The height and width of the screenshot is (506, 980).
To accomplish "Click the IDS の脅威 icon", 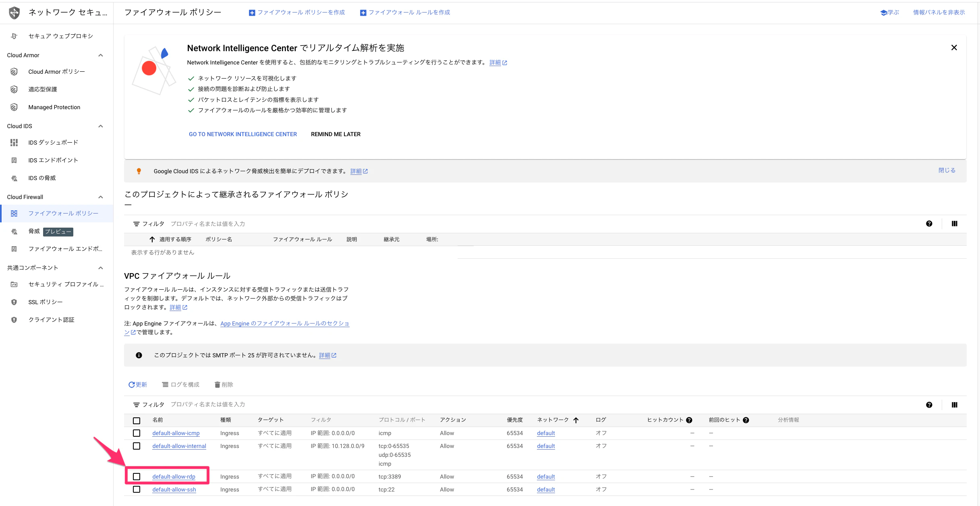I will pos(14,178).
